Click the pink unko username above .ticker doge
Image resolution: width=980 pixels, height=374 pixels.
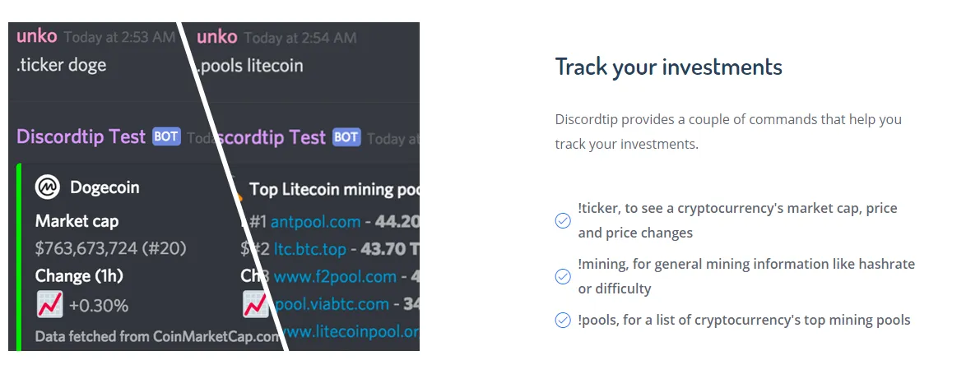37,36
